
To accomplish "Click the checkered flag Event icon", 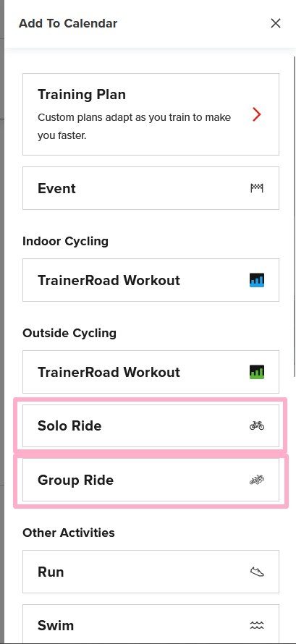I will [x=257, y=188].
